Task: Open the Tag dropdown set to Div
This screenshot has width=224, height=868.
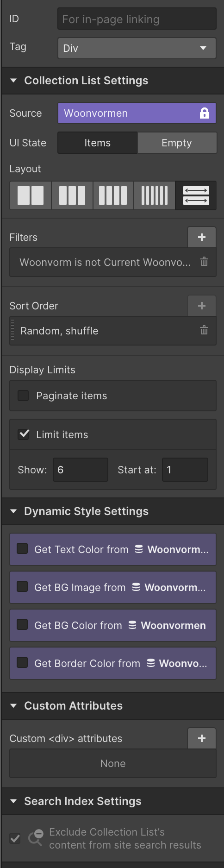Action: [137, 48]
